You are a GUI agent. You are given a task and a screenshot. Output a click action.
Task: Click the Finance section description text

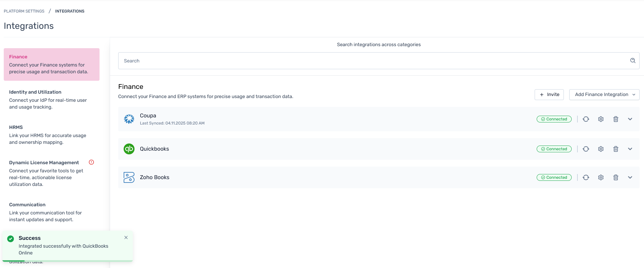tap(205, 96)
